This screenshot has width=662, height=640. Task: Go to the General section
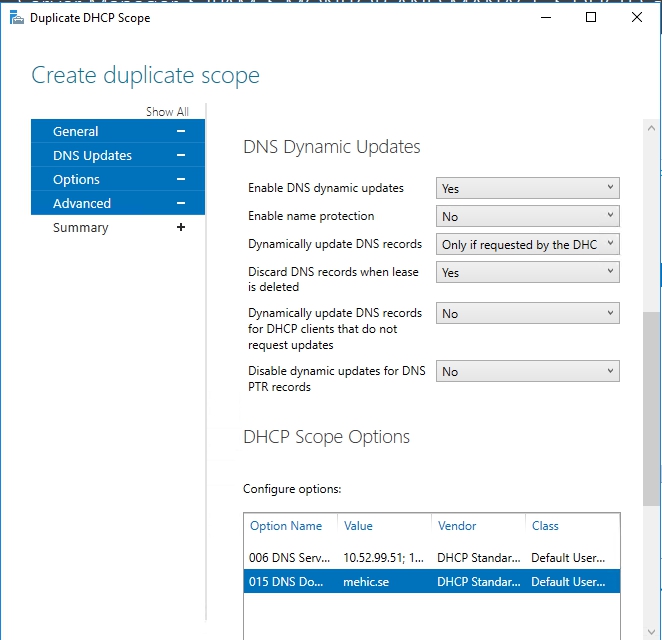point(76,131)
